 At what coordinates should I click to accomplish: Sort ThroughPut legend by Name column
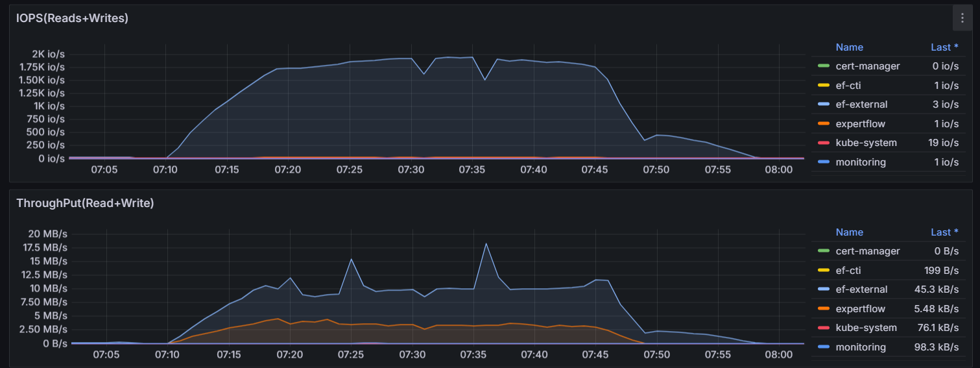pos(849,232)
